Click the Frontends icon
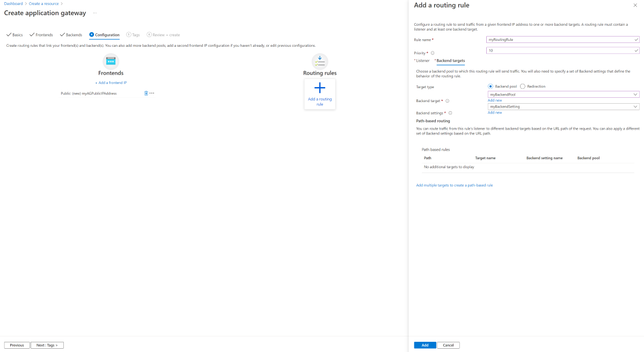 pos(111,61)
